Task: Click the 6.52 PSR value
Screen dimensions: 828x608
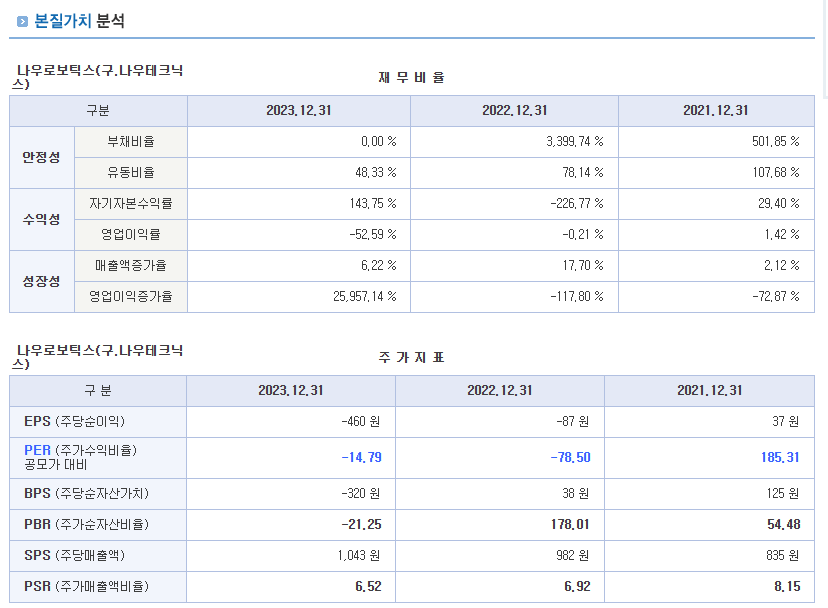Action: coord(369,586)
